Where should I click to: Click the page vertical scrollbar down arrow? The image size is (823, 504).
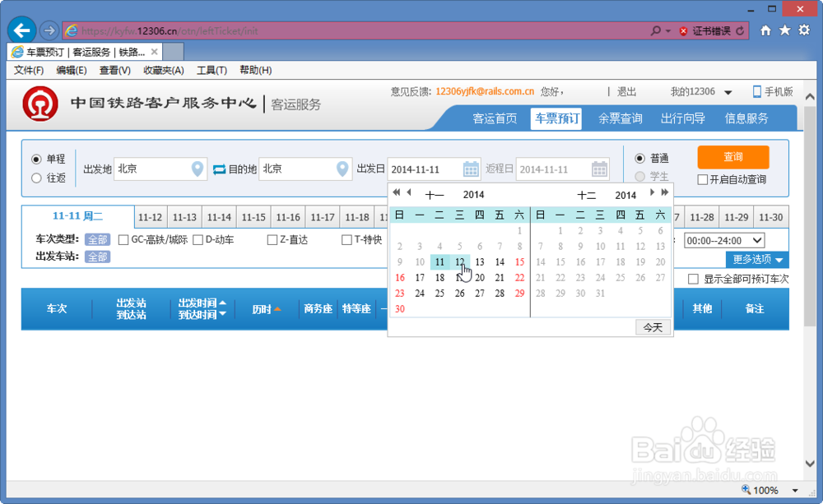(810, 464)
